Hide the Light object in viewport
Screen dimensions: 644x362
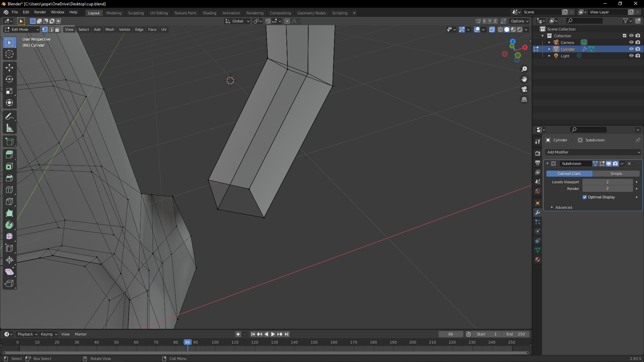point(631,56)
